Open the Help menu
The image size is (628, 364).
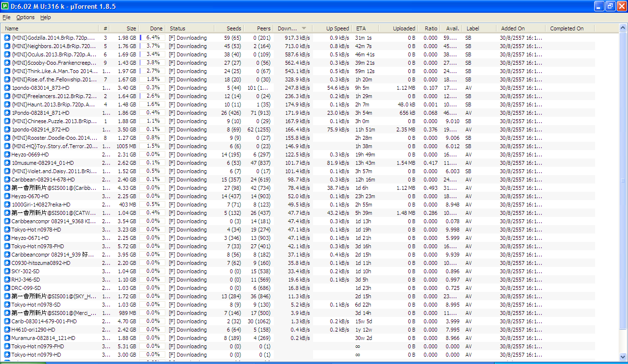[46, 17]
